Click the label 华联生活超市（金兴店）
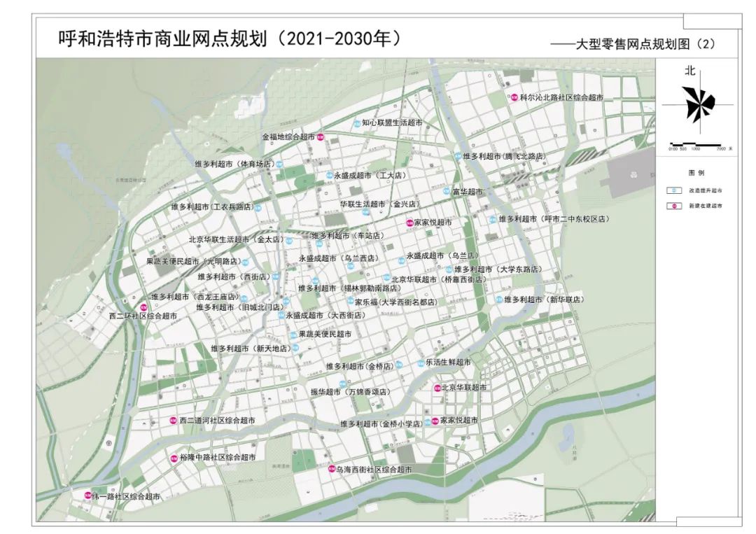This screenshot has width=756, height=534. [x=379, y=204]
